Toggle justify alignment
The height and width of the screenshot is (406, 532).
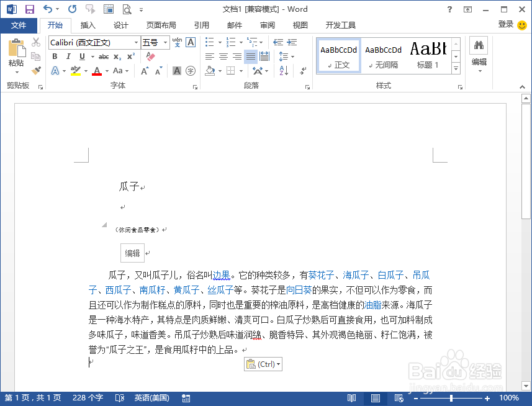point(250,56)
